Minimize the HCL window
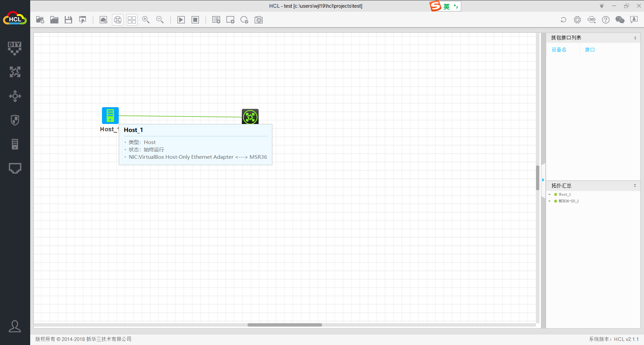The image size is (644, 345). coord(614,6)
